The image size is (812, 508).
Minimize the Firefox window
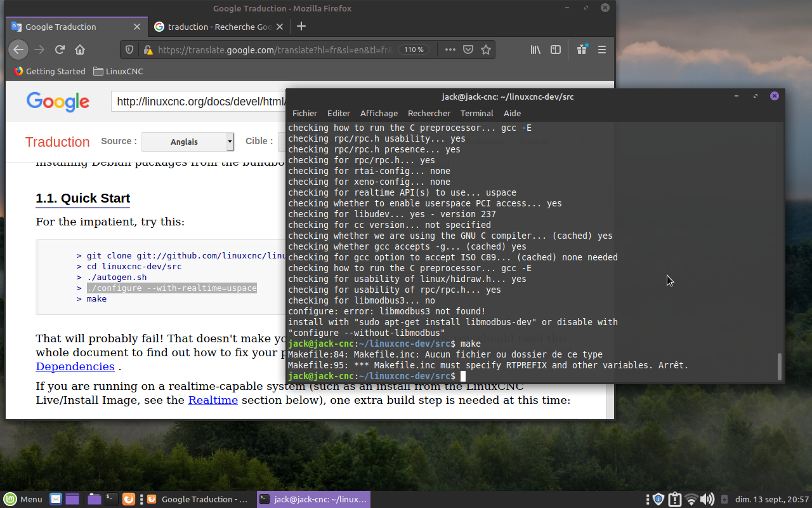point(567,8)
